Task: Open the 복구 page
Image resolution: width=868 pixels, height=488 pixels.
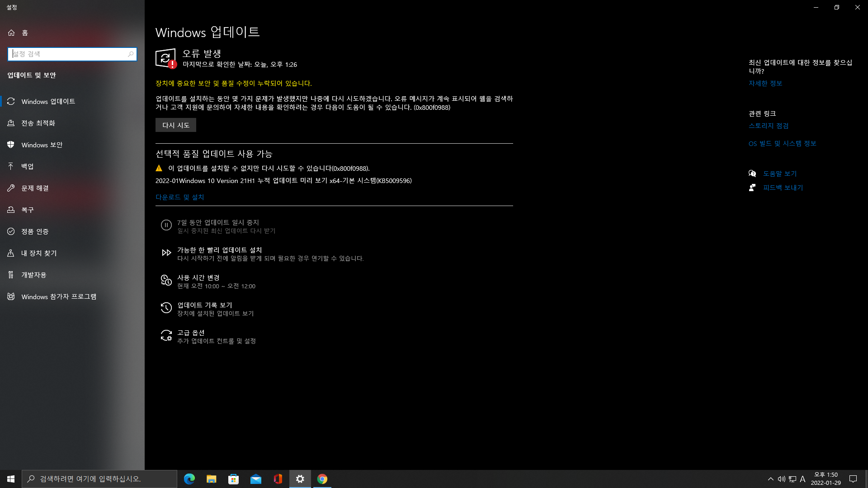Action: [72, 210]
